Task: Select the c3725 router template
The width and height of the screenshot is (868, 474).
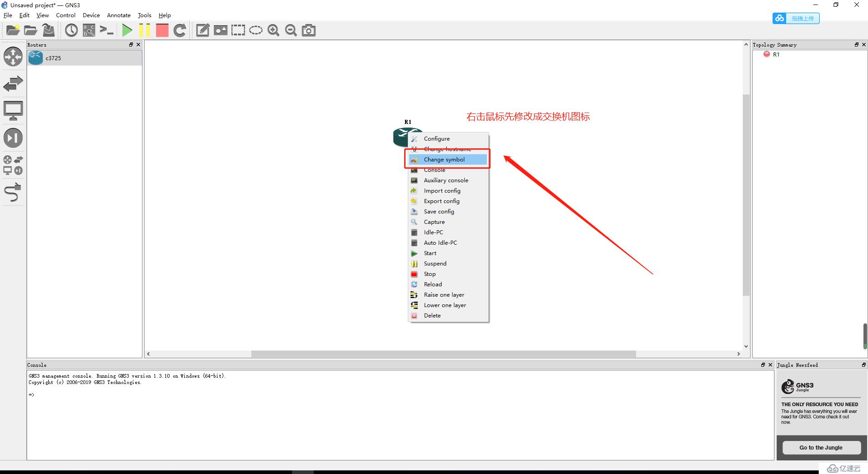Action: click(x=85, y=58)
